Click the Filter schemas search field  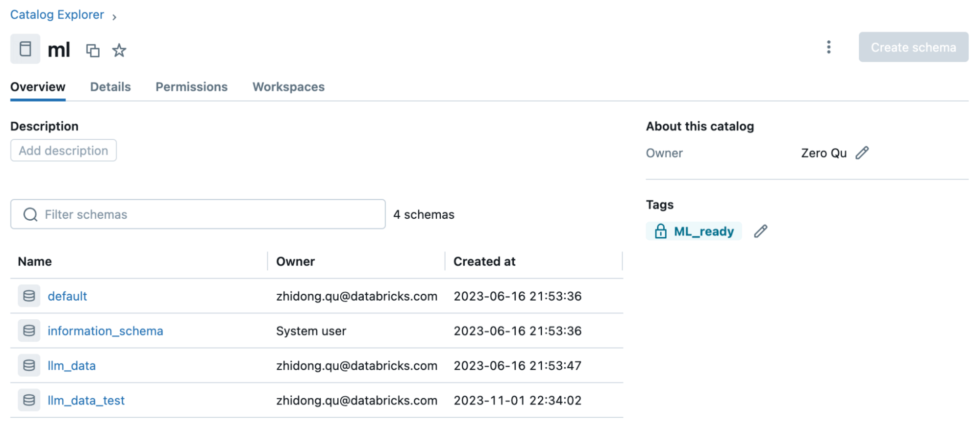coord(206,214)
